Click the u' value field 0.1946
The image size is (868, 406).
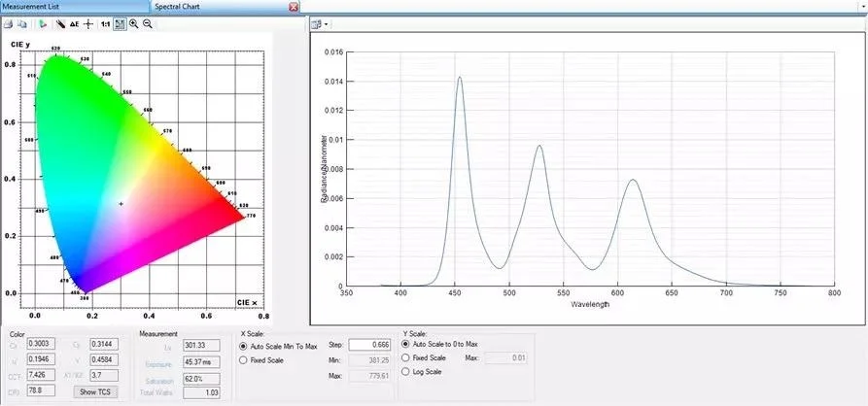pyautogui.click(x=41, y=359)
